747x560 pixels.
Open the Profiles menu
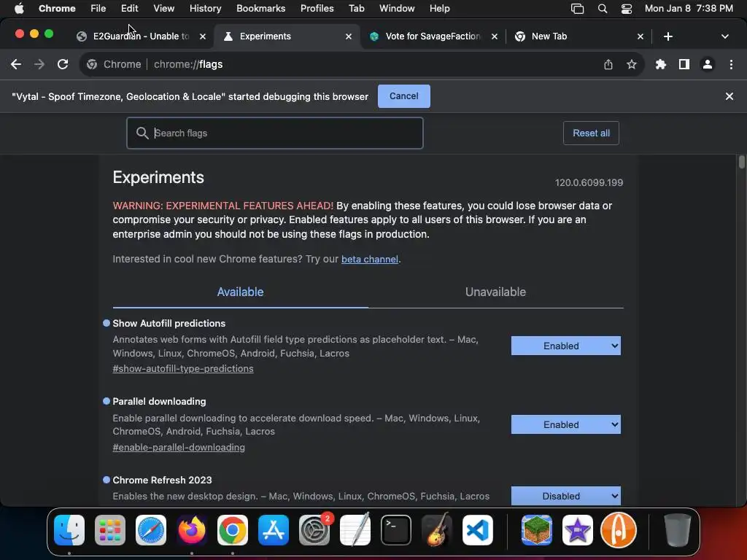(317, 9)
